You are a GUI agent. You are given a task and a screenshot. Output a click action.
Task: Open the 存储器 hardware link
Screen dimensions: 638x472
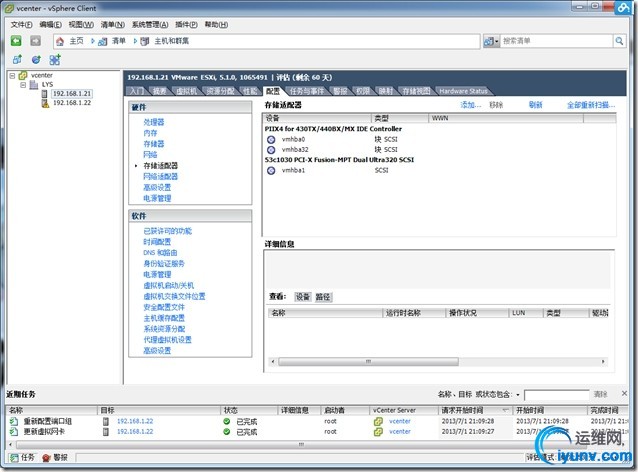coord(154,144)
